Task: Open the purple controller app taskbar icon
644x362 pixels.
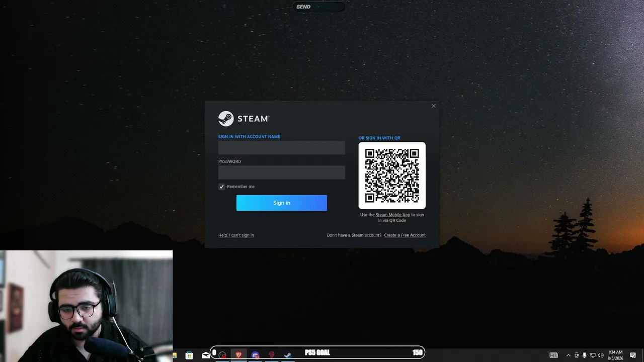Action: tap(255, 355)
